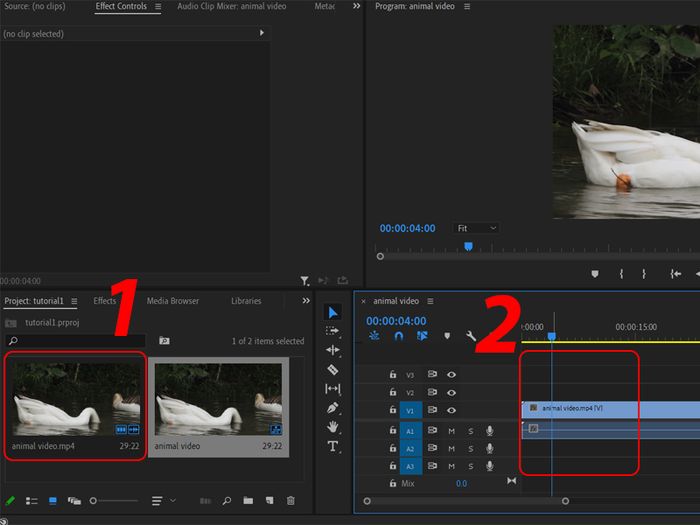The width and height of the screenshot is (700, 525).
Task: Show hidden project panel tabs chevron
Action: pos(306,300)
